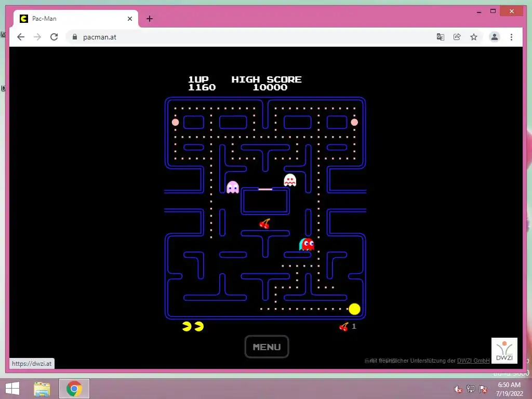This screenshot has width=532, height=399.
Task: Click the Pac-Man favicon in the tab
Action: tap(24, 19)
